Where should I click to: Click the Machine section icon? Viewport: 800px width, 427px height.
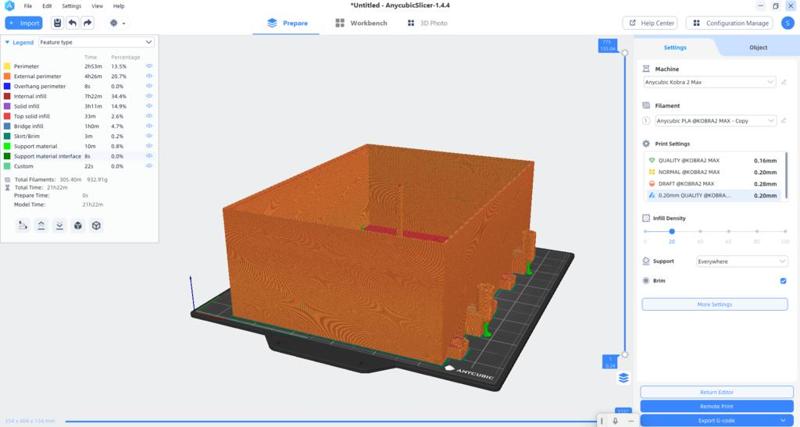click(646, 69)
